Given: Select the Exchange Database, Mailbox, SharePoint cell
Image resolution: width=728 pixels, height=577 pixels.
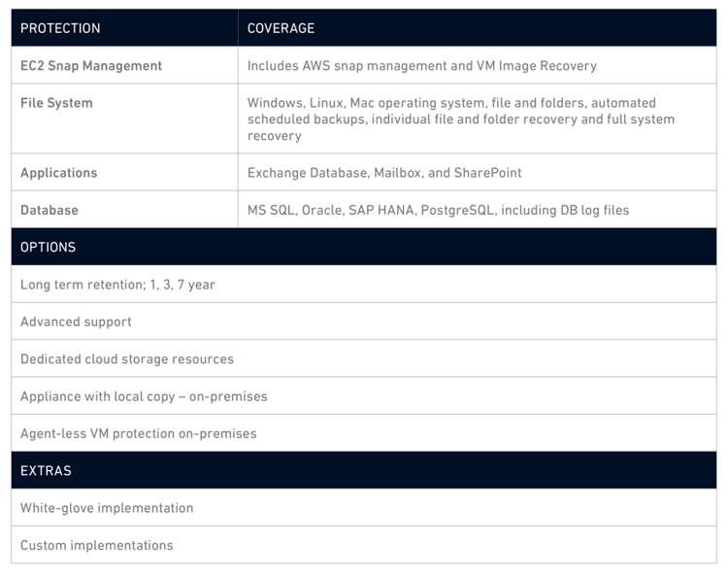Looking at the screenshot, I should click(x=384, y=173).
